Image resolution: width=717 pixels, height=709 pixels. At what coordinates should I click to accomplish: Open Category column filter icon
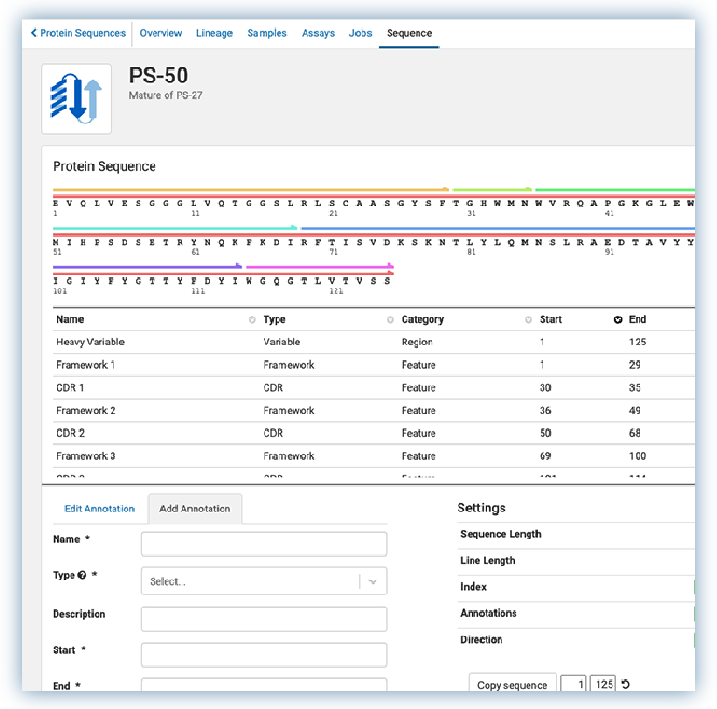(528, 320)
